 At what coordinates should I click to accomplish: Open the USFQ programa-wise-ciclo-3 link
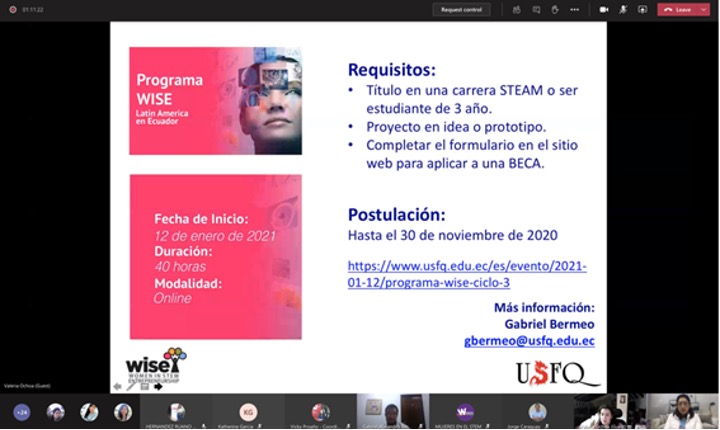(467, 274)
